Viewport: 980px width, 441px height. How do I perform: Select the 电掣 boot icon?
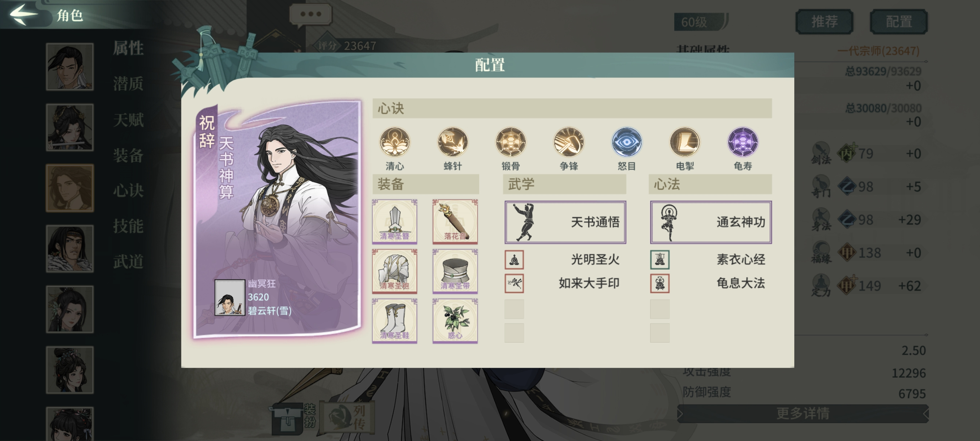coord(684,142)
